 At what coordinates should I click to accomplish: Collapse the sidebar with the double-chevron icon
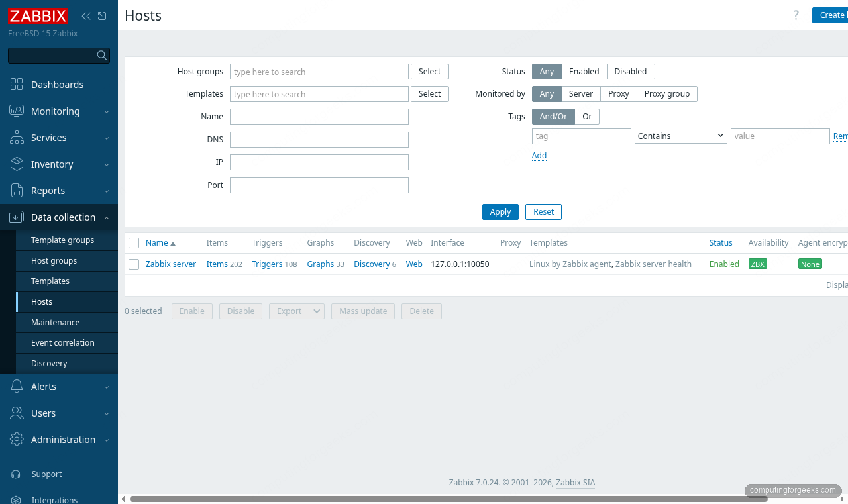click(85, 15)
